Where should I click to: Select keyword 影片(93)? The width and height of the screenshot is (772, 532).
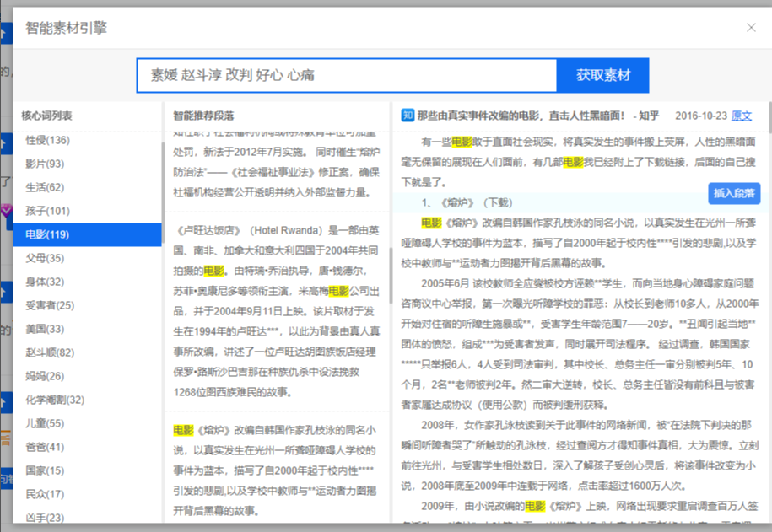tap(87, 164)
